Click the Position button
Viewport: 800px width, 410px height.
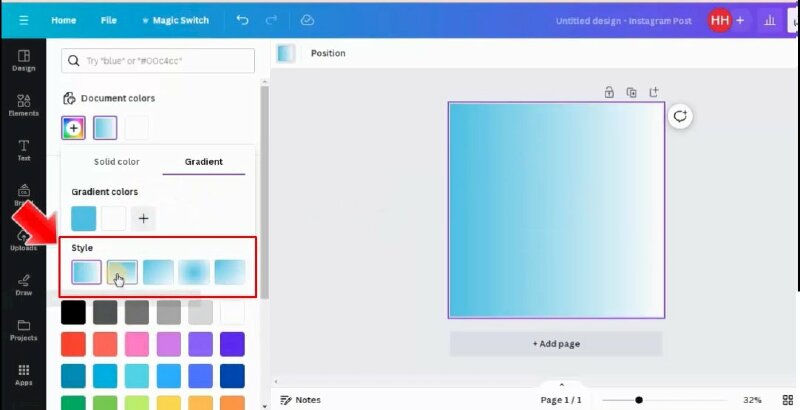(328, 53)
